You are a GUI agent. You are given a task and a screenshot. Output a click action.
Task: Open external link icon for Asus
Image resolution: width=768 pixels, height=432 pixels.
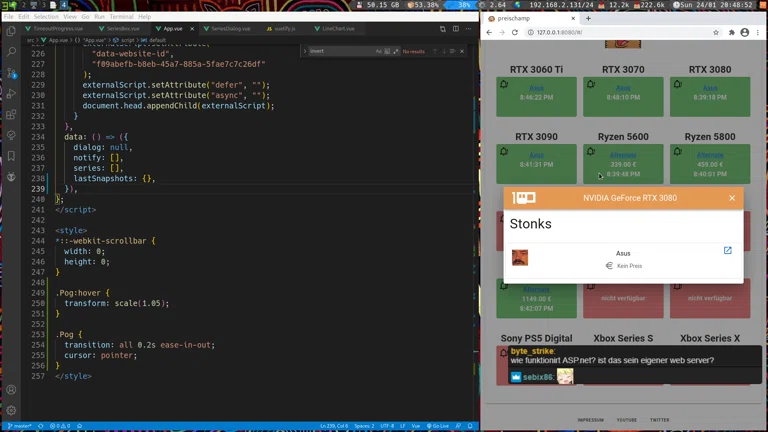(x=727, y=251)
